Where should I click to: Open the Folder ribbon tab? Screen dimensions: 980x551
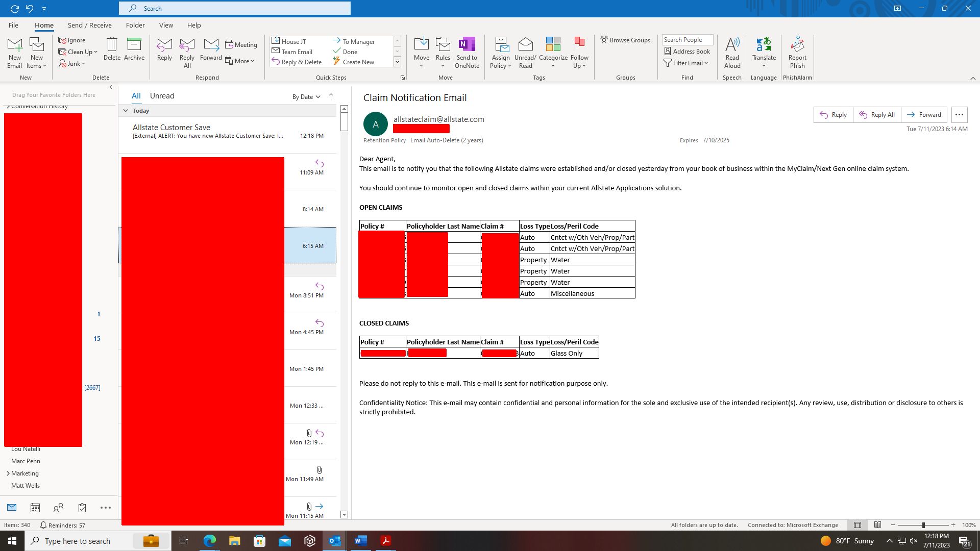[135, 25]
